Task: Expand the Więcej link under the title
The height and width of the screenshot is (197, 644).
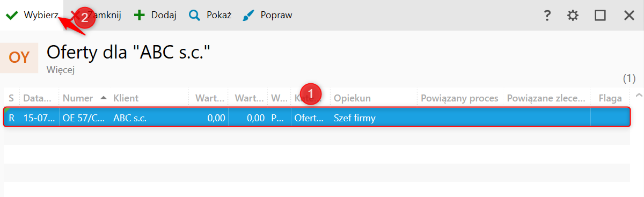Action: tap(60, 69)
